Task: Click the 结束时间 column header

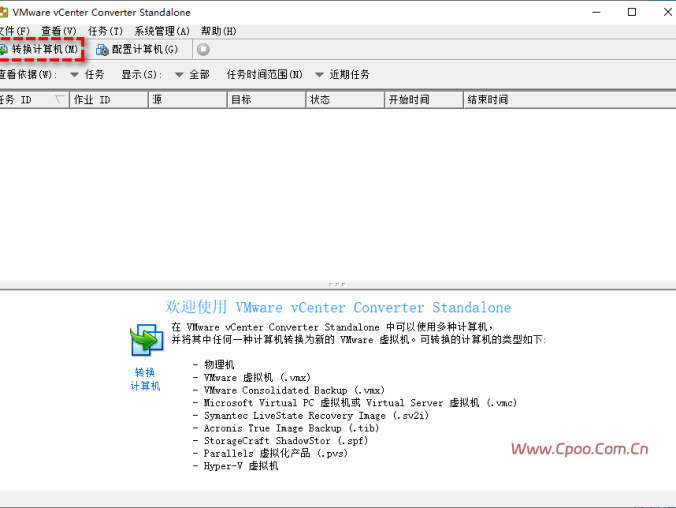Action: tap(570, 100)
